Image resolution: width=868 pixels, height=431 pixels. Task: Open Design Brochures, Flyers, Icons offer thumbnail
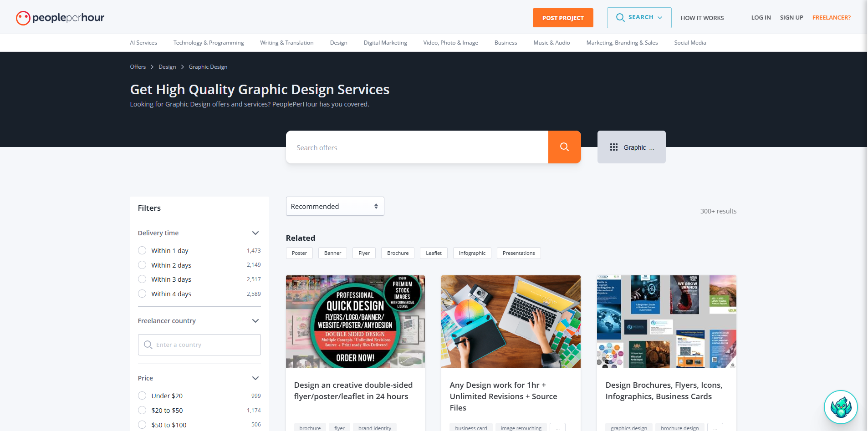click(666, 321)
